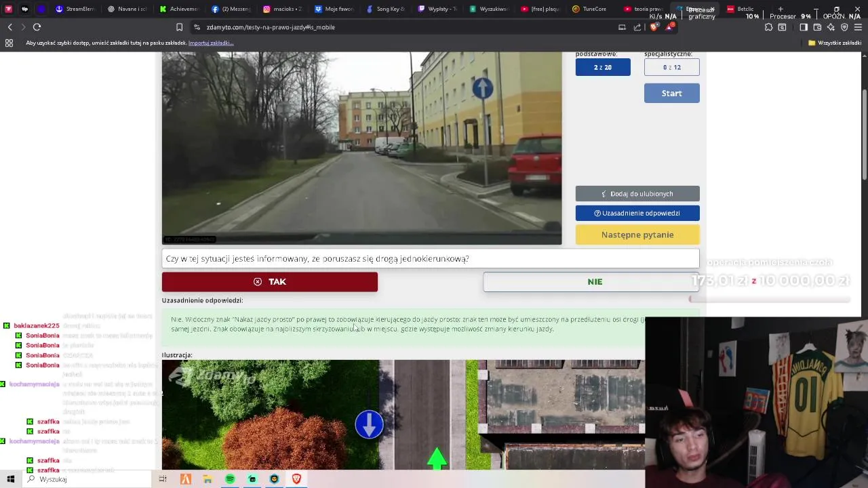Screen dimensions: 868x488
Task: Click the green arrow in illustration
Action: pyautogui.click(x=437, y=457)
